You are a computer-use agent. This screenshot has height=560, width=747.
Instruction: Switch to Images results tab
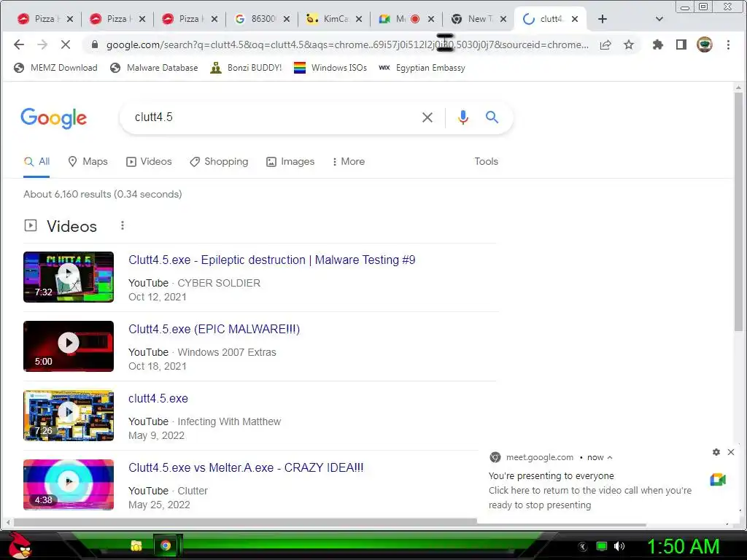[290, 161]
